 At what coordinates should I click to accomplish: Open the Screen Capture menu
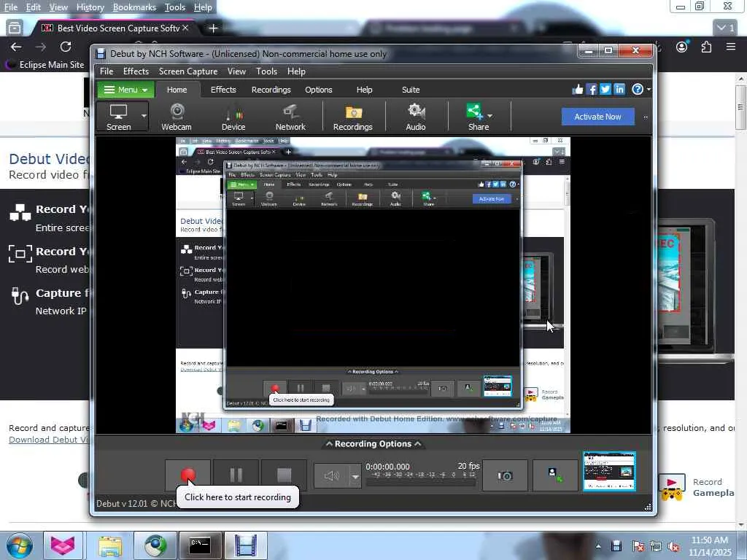(188, 71)
